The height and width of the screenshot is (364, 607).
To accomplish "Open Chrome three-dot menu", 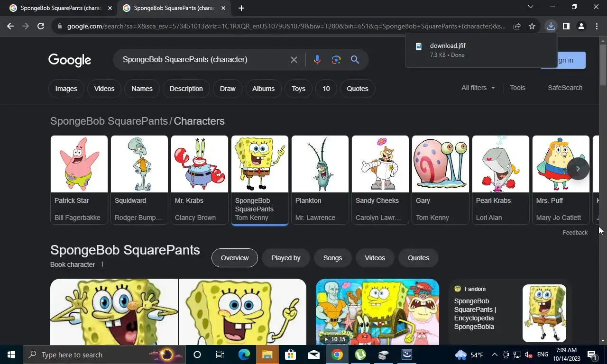I will pyautogui.click(x=596, y=26).
